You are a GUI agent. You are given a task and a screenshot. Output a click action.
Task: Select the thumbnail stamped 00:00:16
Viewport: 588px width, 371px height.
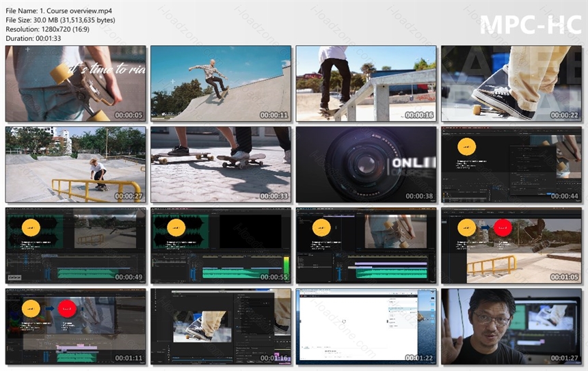(366, 83)
